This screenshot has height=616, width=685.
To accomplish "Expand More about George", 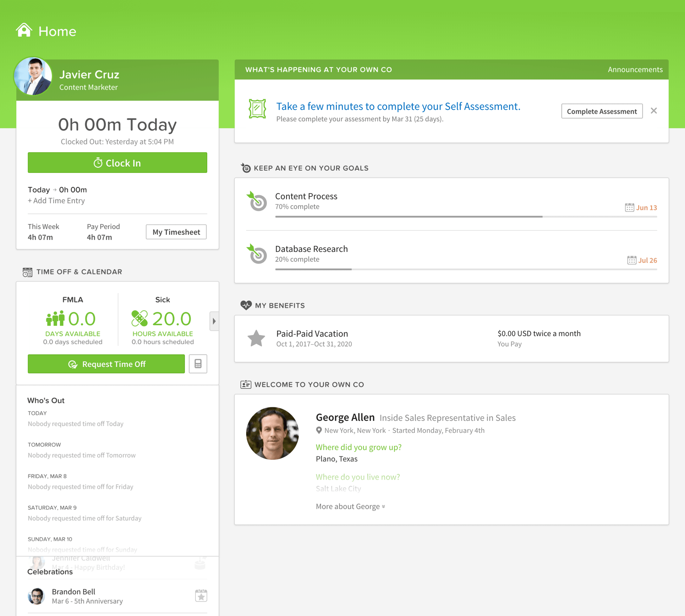I will point(350,506).
